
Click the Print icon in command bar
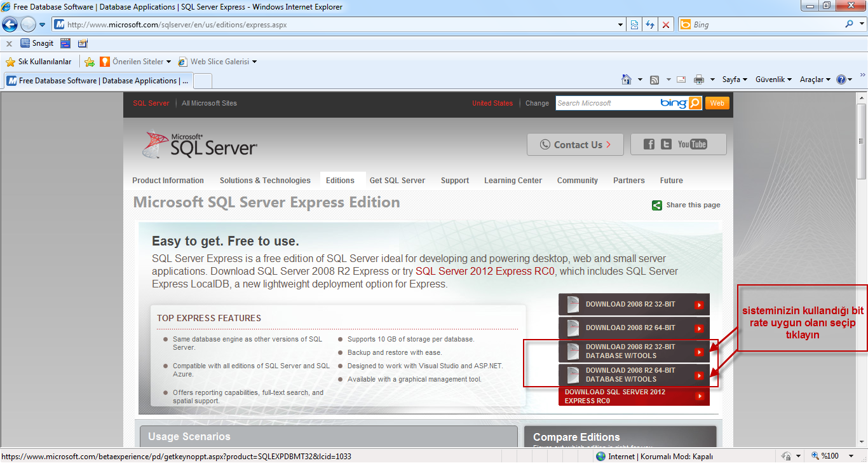click(x=699, y=79)
